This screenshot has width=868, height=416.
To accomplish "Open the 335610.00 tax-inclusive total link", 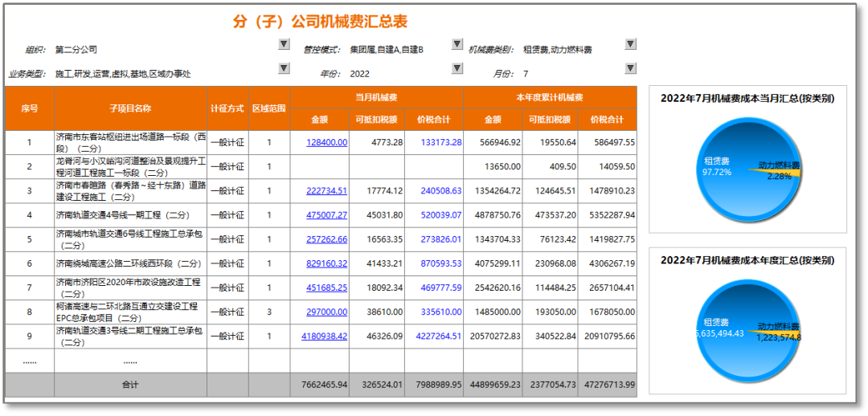I will point(440,312).
